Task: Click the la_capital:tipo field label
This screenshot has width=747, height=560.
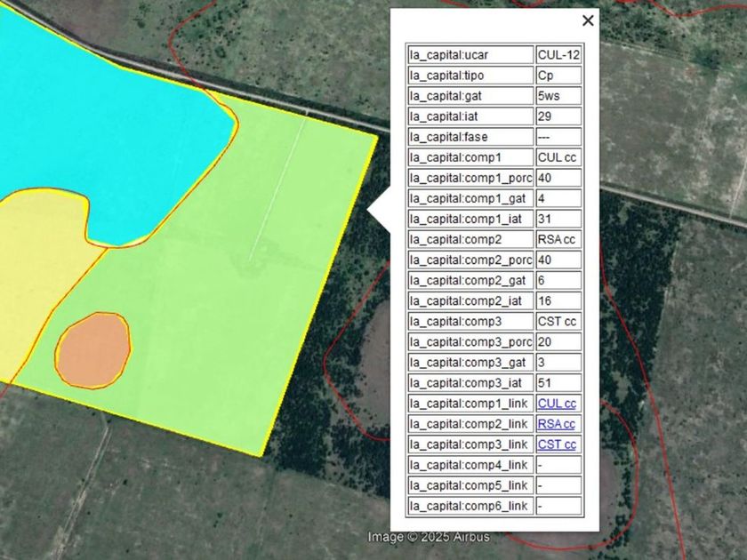Action: click(470, 76)
